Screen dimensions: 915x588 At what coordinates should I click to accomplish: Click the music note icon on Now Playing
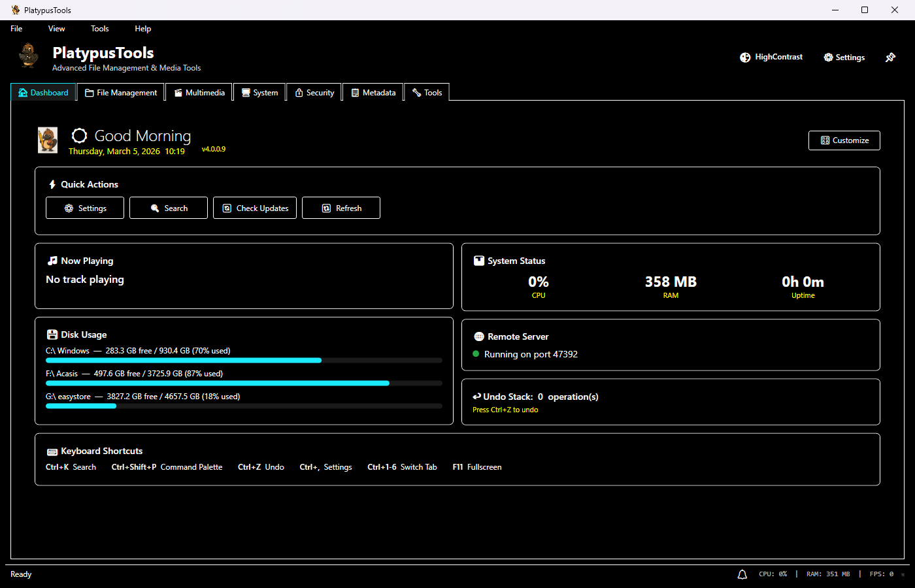click(x=51, y=260)
